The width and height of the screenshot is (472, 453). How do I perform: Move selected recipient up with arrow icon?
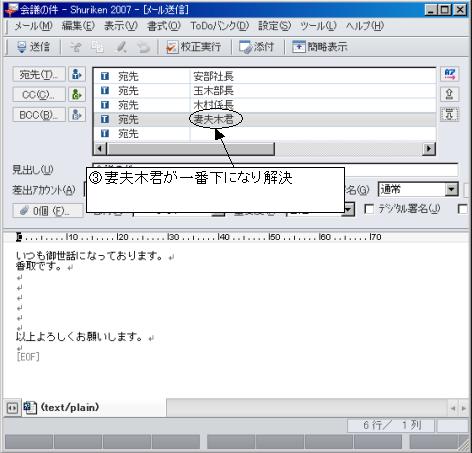(449, 94)
